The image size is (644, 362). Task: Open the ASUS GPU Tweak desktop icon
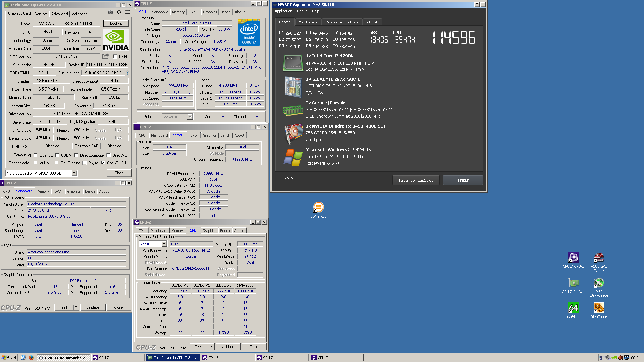599,262
